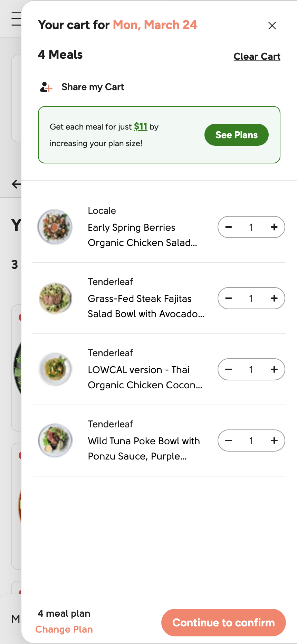Screen dimensions: 297x644
Task: Click the Clear Cart link
Action: [257, 56]
